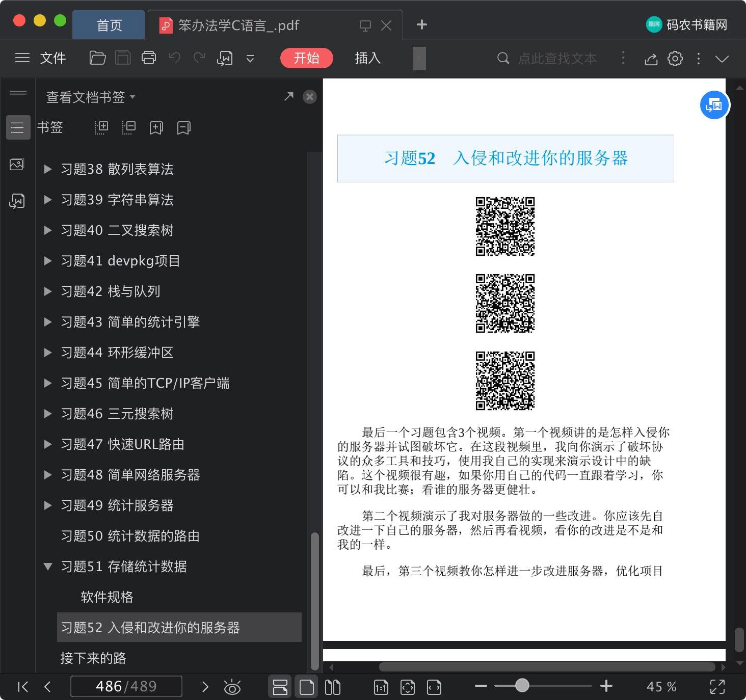
Task: Open bookmark 软件规格
Action: pos(107,597)
